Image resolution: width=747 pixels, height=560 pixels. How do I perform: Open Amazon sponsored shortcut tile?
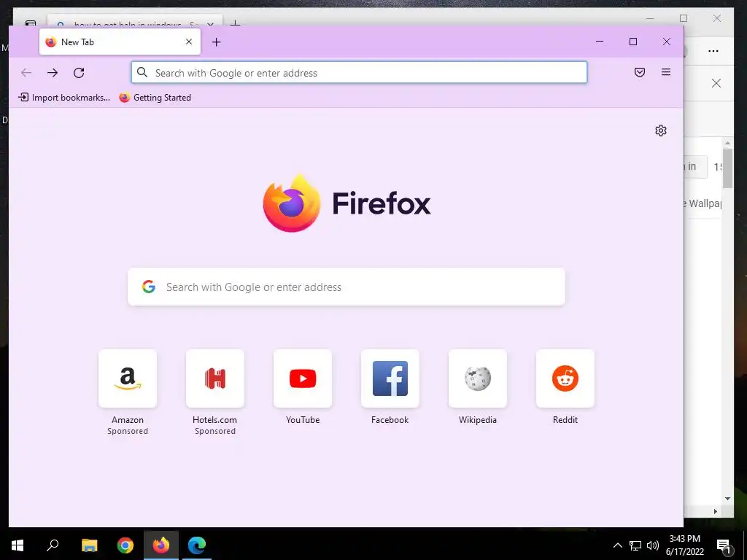click(128, 378)
